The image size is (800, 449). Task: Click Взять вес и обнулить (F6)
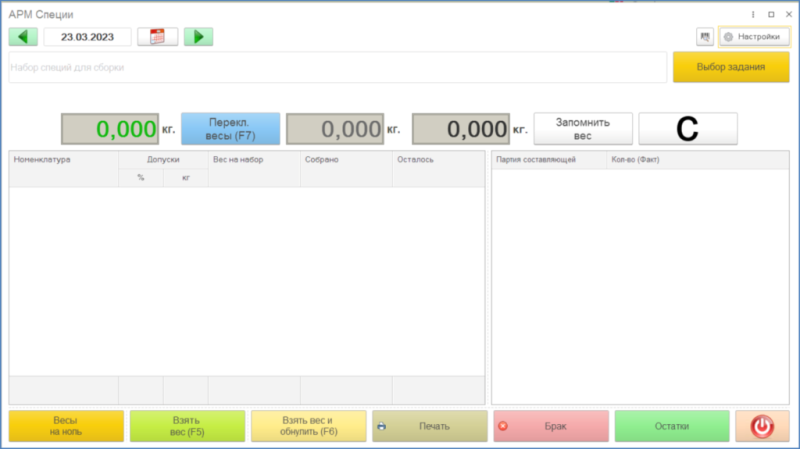tap(309, 426)
